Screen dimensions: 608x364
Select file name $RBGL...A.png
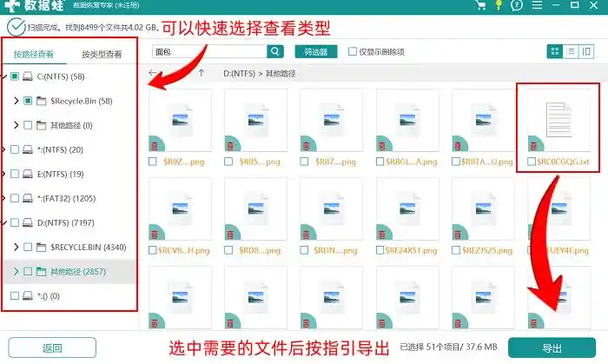[x=412, y=162]
